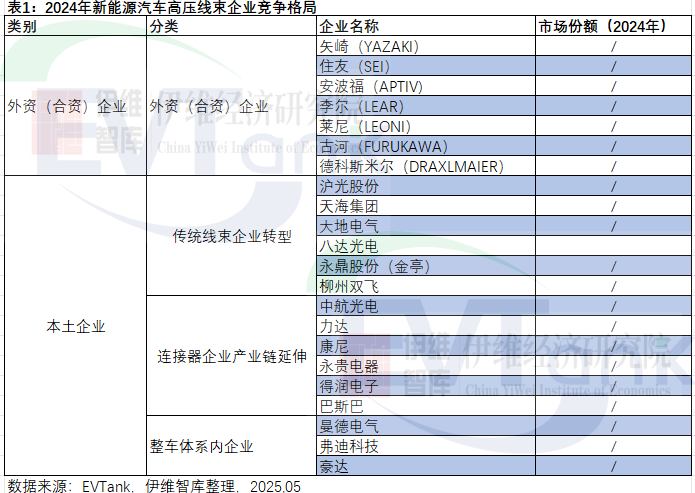Viewport: 695px width, 493px height.
Task: Click the 传统线束企业转型 classification cell
Action: [232, 237]
